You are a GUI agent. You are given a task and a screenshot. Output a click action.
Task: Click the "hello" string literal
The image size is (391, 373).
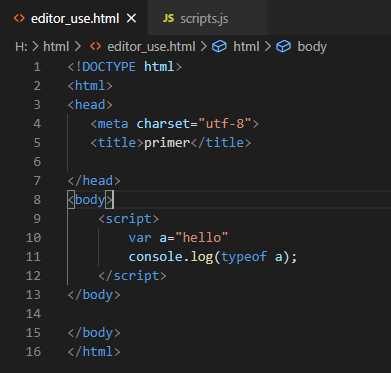coord(202,238)
